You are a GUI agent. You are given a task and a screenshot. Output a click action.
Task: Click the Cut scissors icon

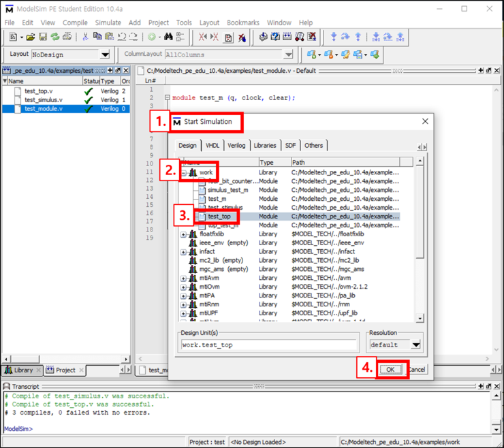pos(86,37)
